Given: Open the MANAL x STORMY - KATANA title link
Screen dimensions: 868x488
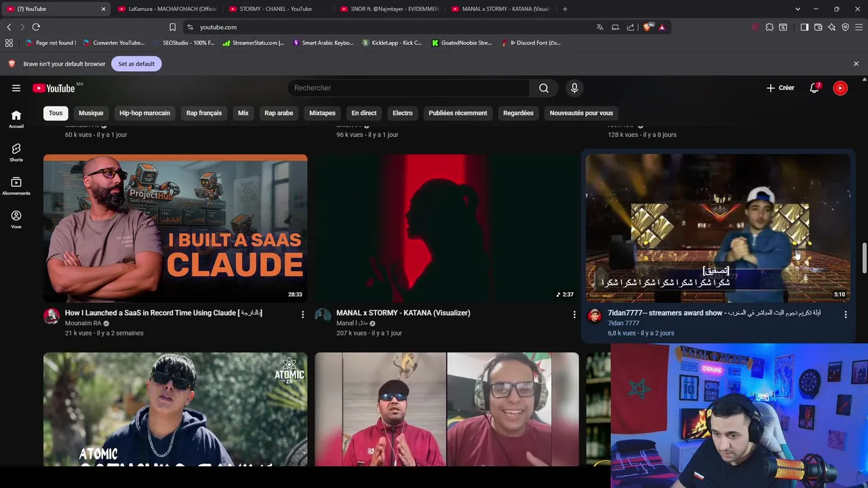Looking at the screenshot, I should click(403, 313).
